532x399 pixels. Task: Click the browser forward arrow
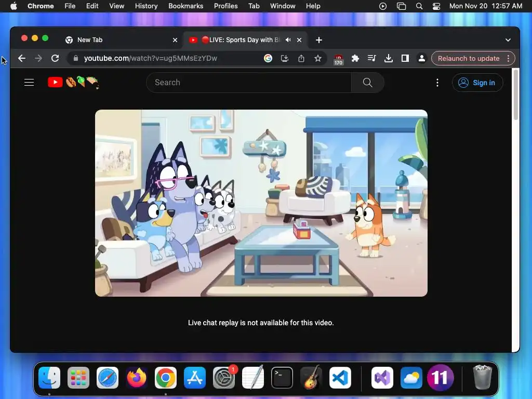click(38, 58)
